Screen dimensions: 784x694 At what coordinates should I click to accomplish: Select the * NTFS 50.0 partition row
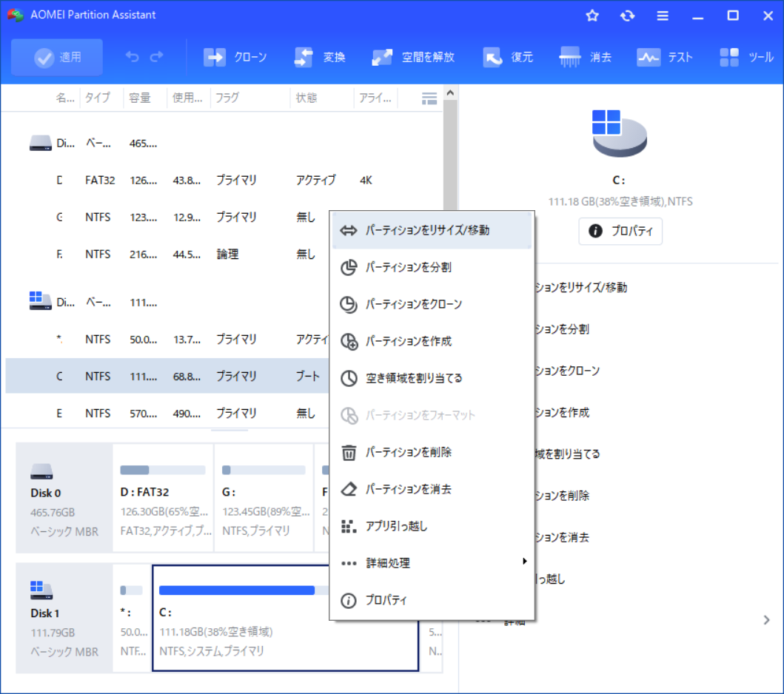(x=167, y=340)
